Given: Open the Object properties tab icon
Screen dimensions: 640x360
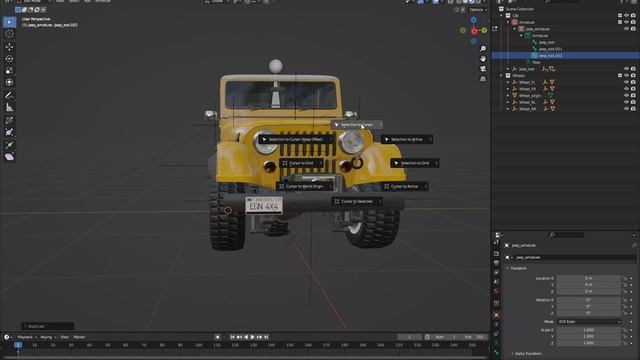Looking at the screenshot, I should 496,315.
